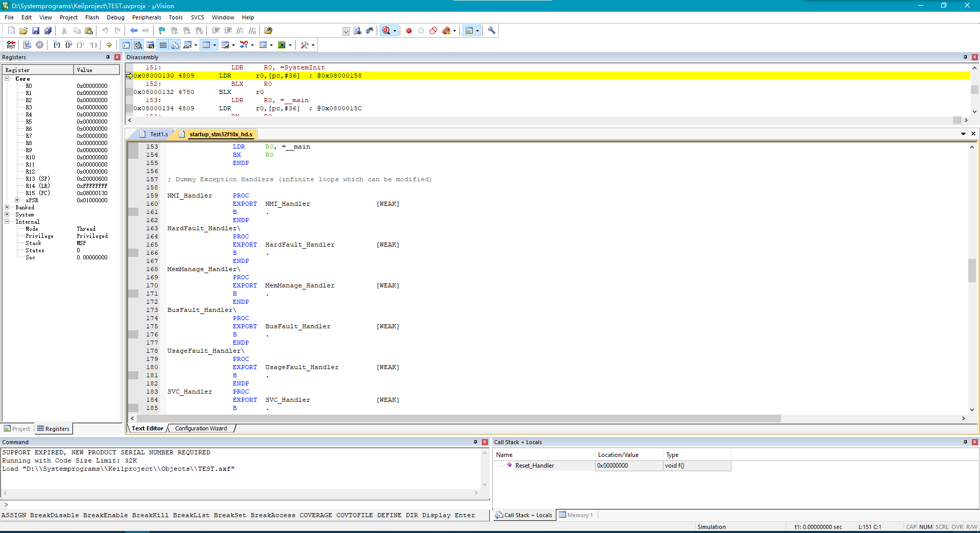
Task: Open the Debug menu
Action: coord(115,17)
